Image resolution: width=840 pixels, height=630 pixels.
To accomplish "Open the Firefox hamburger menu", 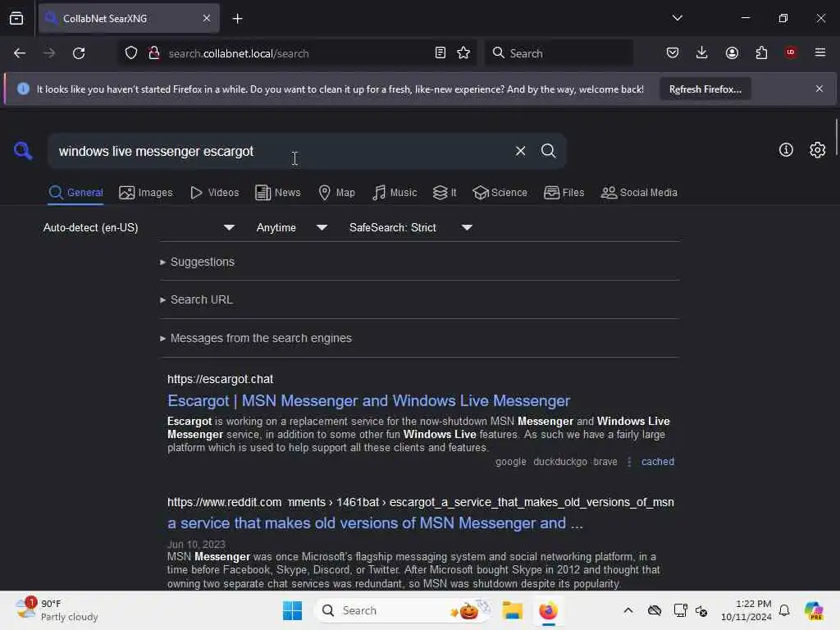I will click(x=820, y=52).
